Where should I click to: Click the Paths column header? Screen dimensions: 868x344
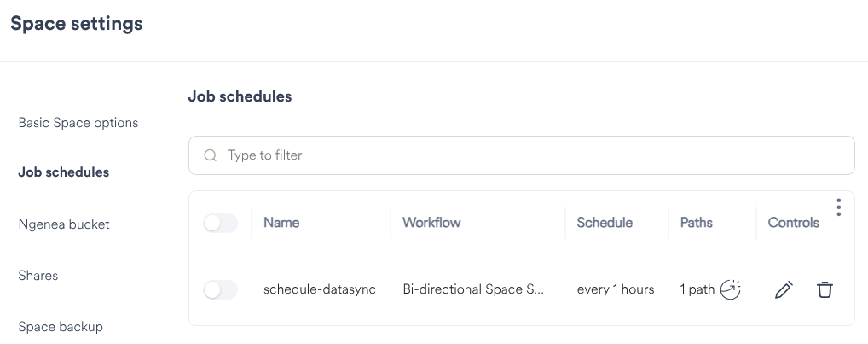pyautogui.click(x=697, y=223)
